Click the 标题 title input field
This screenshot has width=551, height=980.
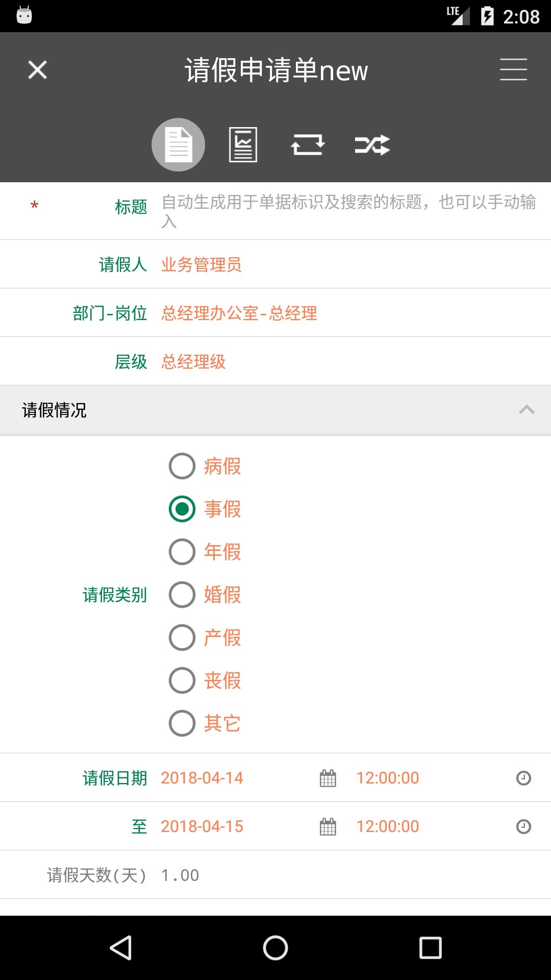point(349,211)
